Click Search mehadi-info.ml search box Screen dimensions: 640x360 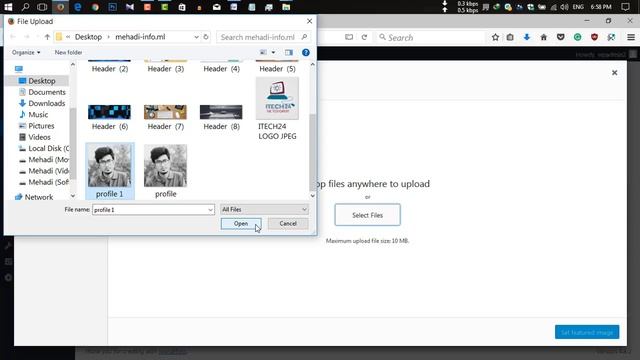click(x=264, y=37)
